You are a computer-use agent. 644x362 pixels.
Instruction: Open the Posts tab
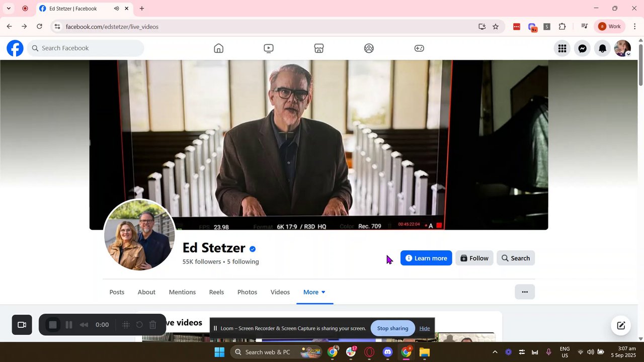point(117,292)
